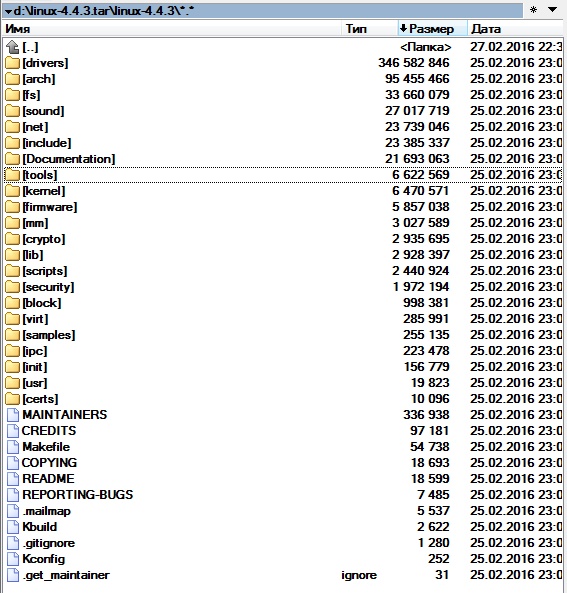The image size is (567, 593).
Task: Open the directory history dropdown arrow at top right
Action: pyautogui.click(x=552, y=9)
